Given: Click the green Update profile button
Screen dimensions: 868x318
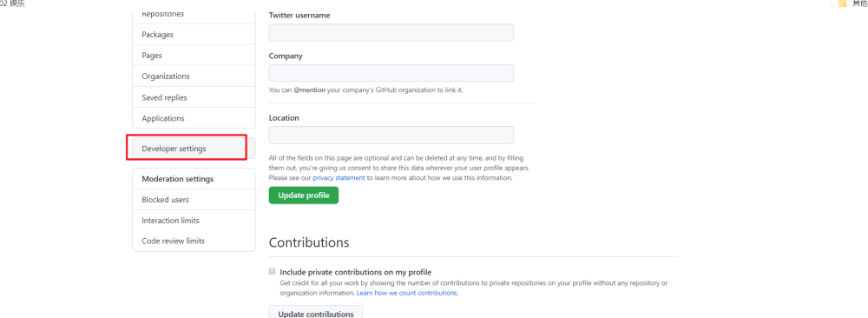Looking at the screenshot, I should click(x=303, y=195).
